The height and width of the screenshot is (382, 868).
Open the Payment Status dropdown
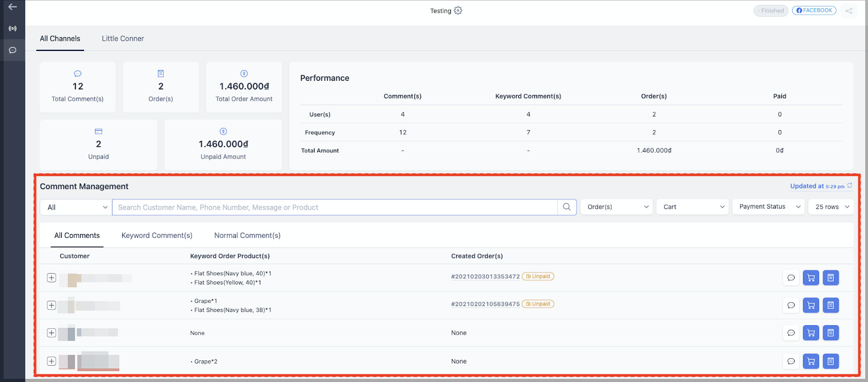[x=768, y=207]
